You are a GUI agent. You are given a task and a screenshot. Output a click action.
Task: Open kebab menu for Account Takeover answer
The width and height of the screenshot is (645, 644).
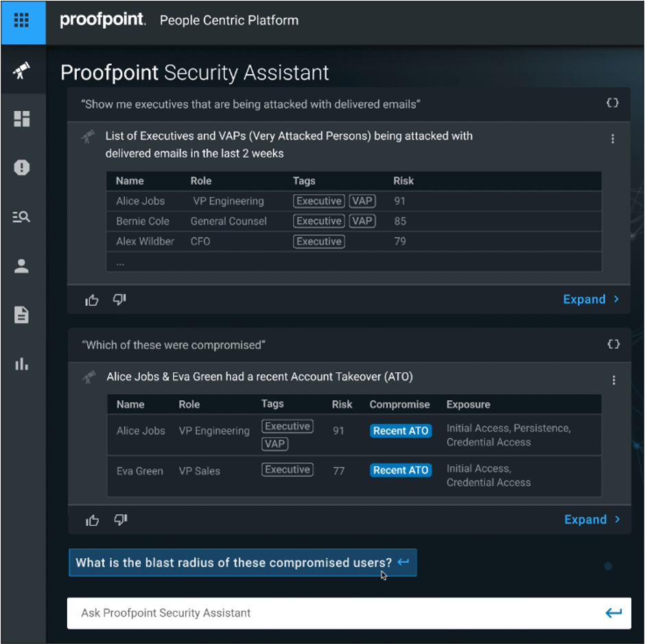[613, 380]
